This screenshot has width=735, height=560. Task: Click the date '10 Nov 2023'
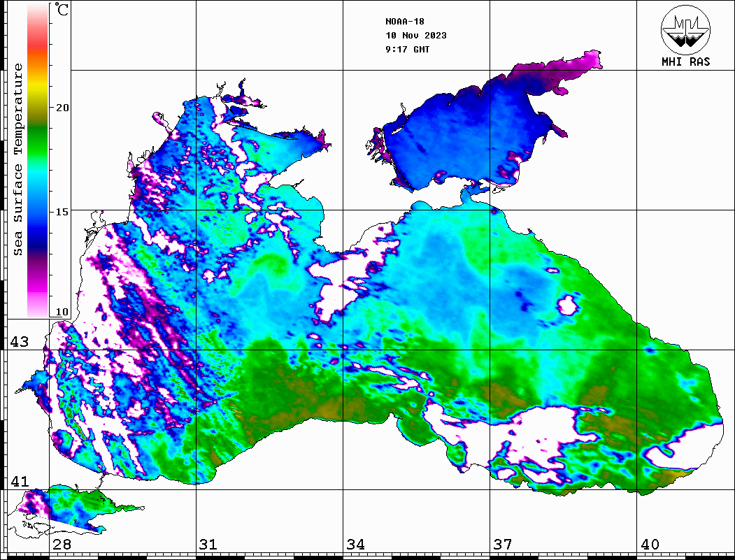(x=416, y=36)
